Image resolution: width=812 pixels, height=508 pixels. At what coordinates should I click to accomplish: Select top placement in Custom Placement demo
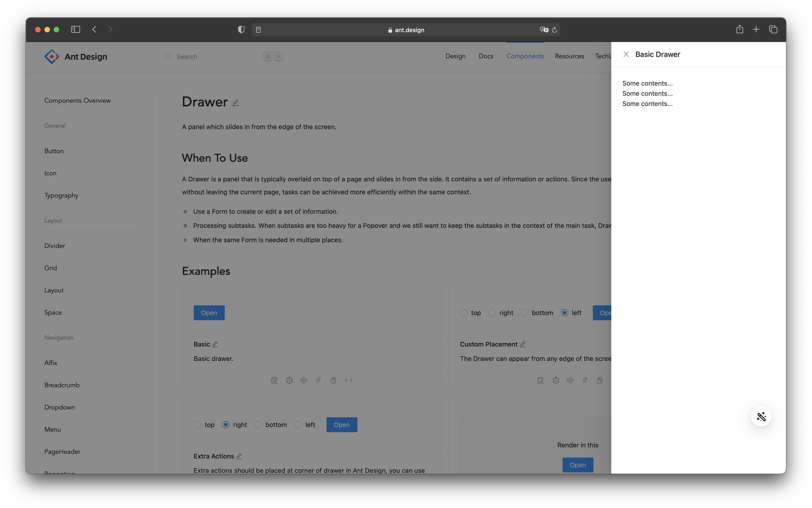[464, 313]
